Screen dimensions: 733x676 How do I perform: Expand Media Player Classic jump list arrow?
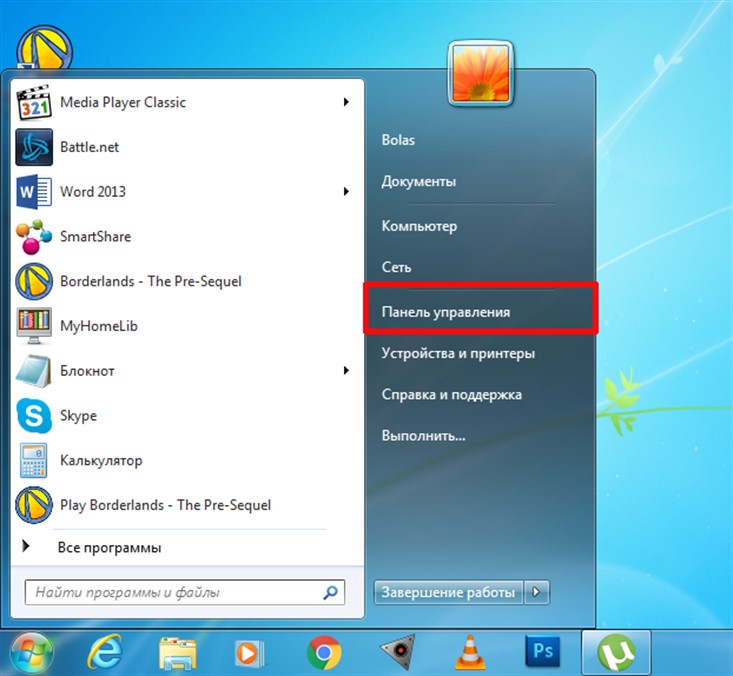[x=346, y=102]
